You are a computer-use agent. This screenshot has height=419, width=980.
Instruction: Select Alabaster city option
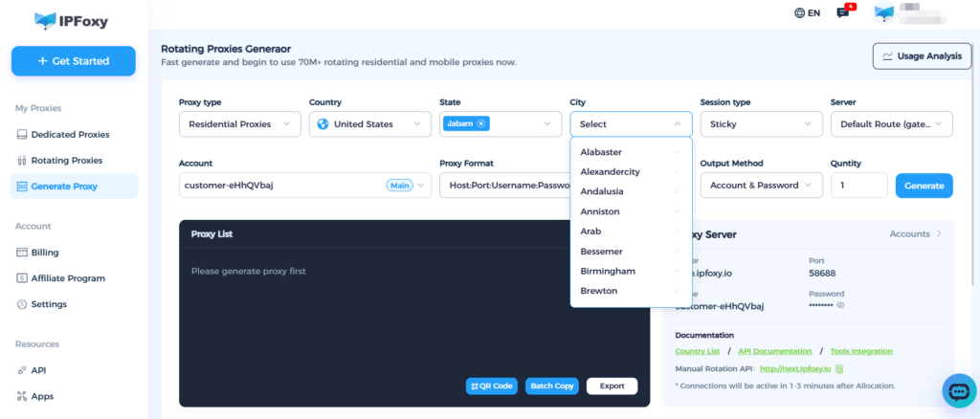tap(632, 152)
